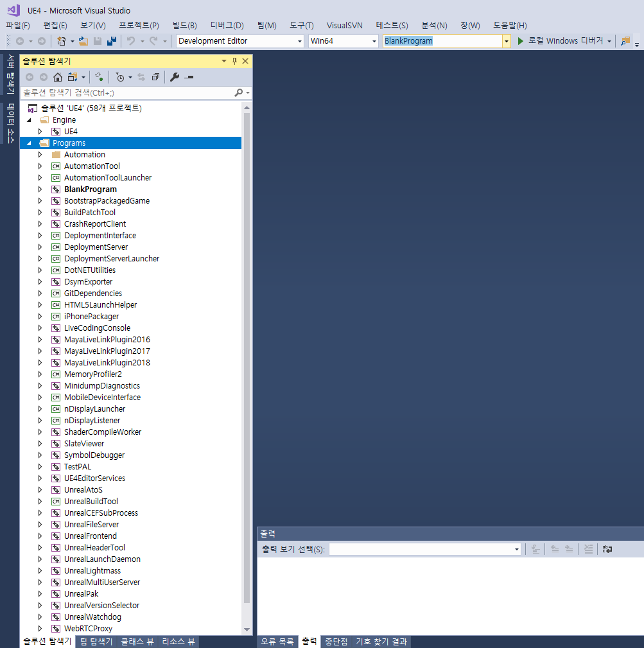Click the Collapse All icon in Solution Explorer
644x648 pixels.
click(x=155, y=77)
